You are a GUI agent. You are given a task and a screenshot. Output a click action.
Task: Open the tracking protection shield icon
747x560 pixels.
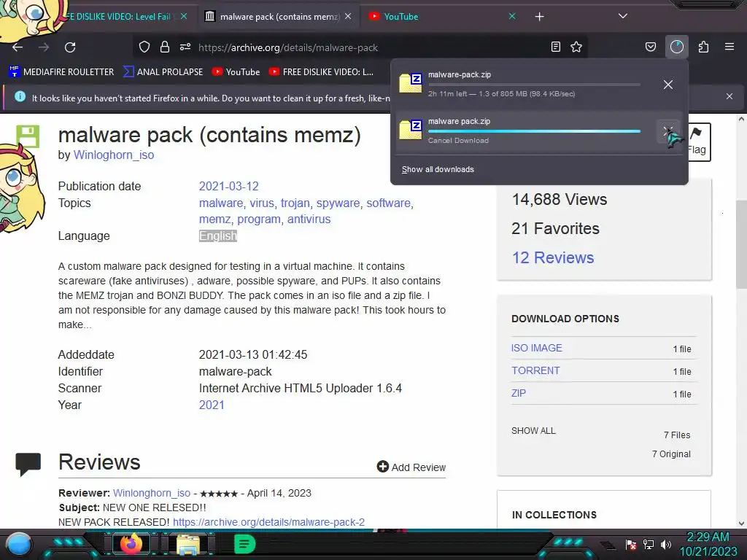(x=144, y=47)
